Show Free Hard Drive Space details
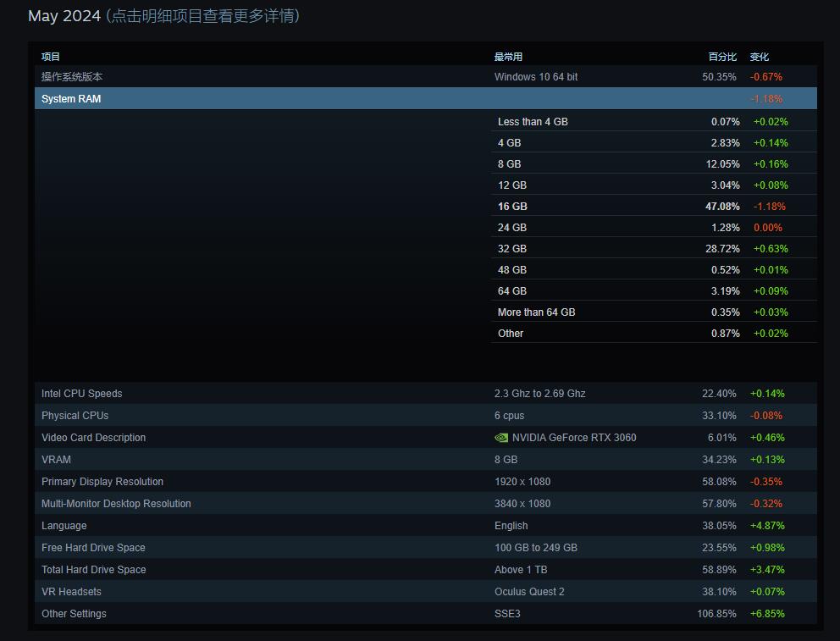Screen dimensions: 840x641 [93, 548]
